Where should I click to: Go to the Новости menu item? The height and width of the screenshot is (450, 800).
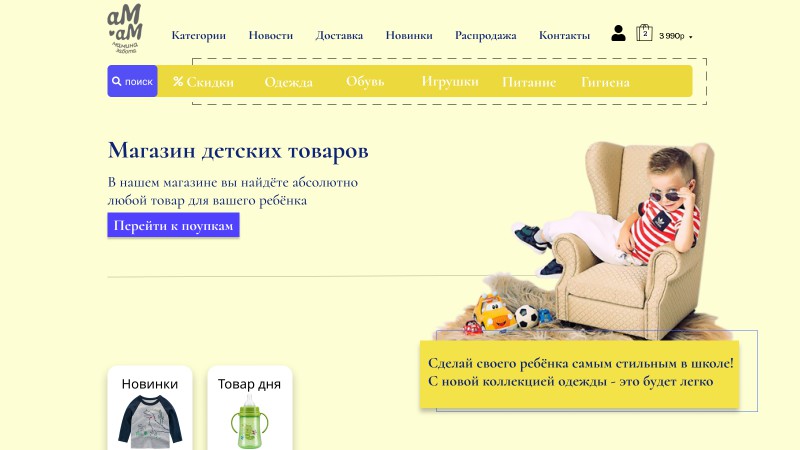tap(271, 36)
